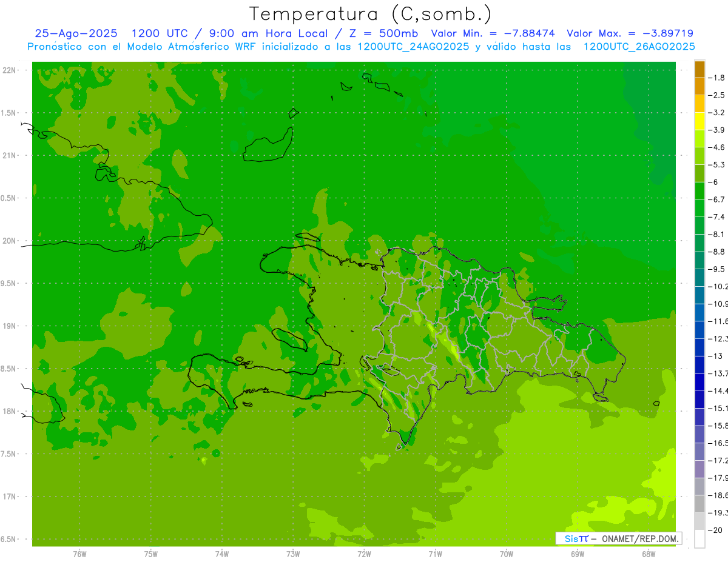
Task: Click the "68W" longitude axis label
Action: (x=649, y=554)
